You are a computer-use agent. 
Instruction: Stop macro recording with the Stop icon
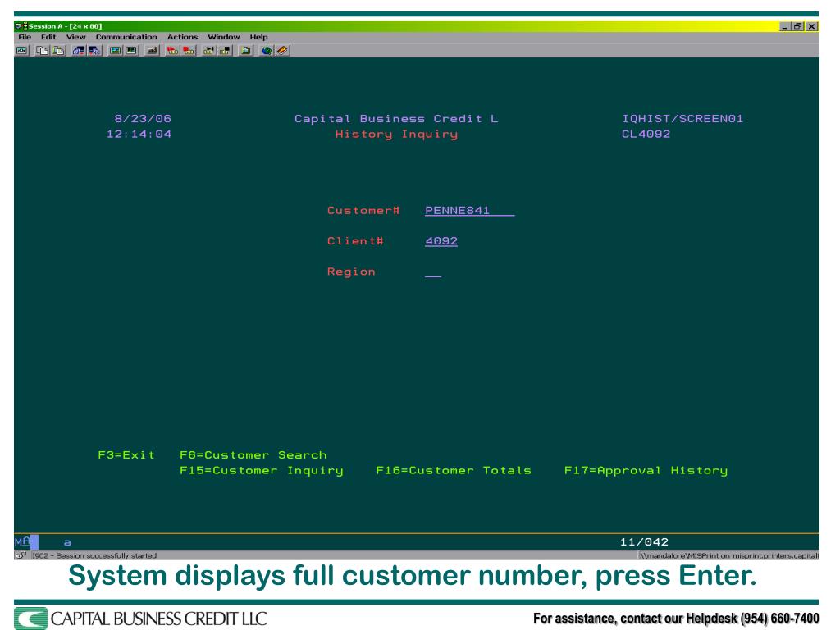point(189,51)
